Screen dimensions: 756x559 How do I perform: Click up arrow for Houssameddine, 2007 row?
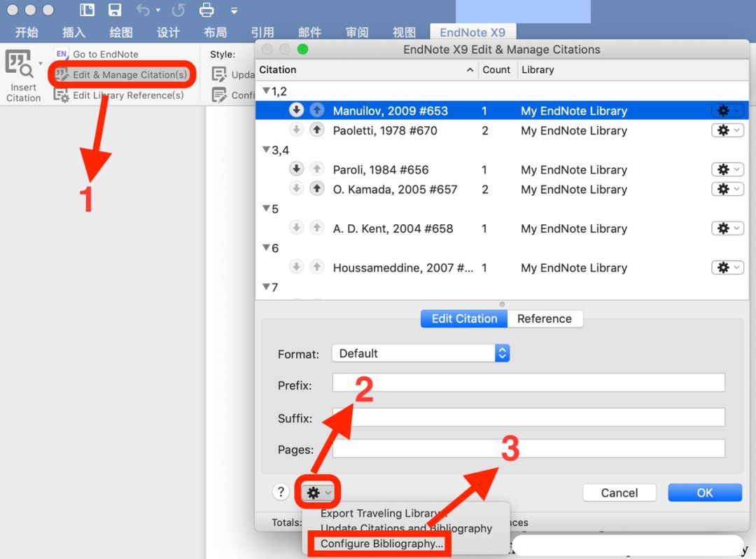point(317,267)
